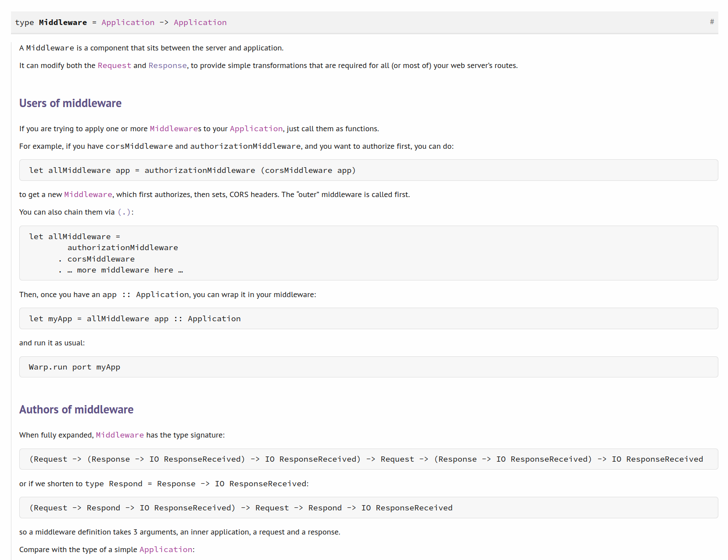
Task: Click sentence 'so a middleware definition takes 3 arguments'
Action: click(179, 532)
